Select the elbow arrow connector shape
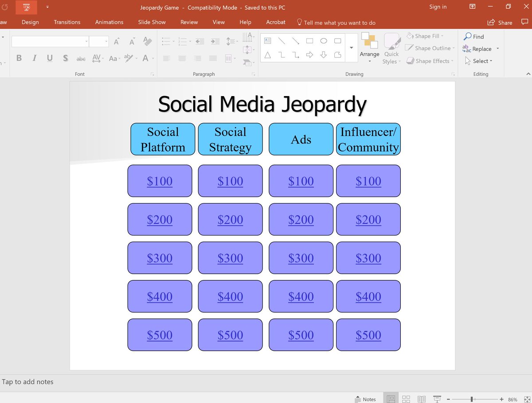 [296, 55]
